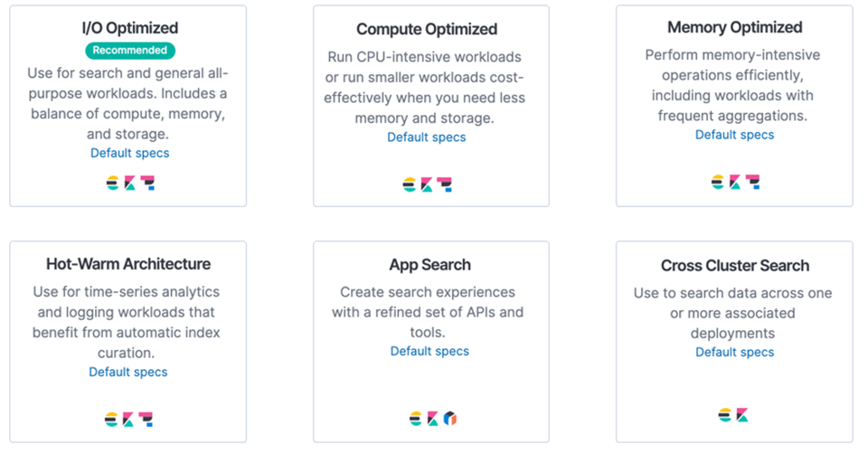This screenshot has width=868, height=454.
Task: Choose the Hot-Warm Architecture heading
Action: 128,264
